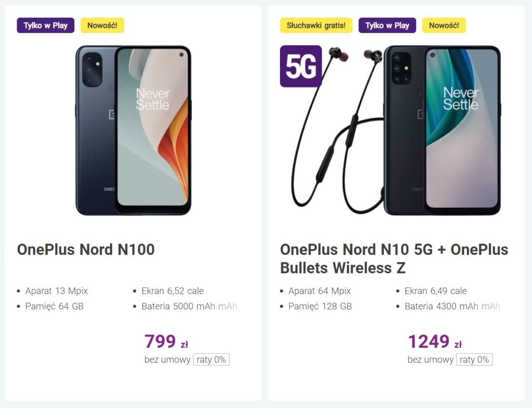Click 'raty 0%' under 1249 zł price
The image size is (532, 408).
pos(474,359)
